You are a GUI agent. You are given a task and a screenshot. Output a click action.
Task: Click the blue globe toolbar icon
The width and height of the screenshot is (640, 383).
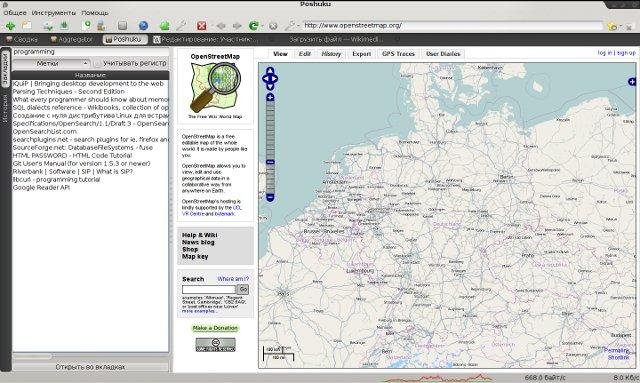[143, 26]
